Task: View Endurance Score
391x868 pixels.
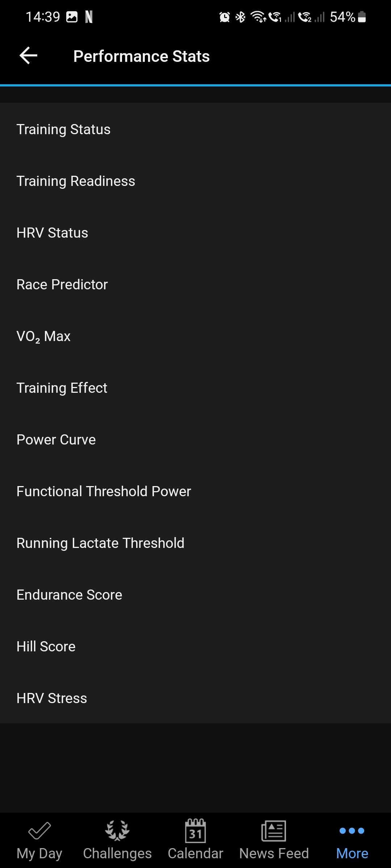Action: tap(195, 595)
